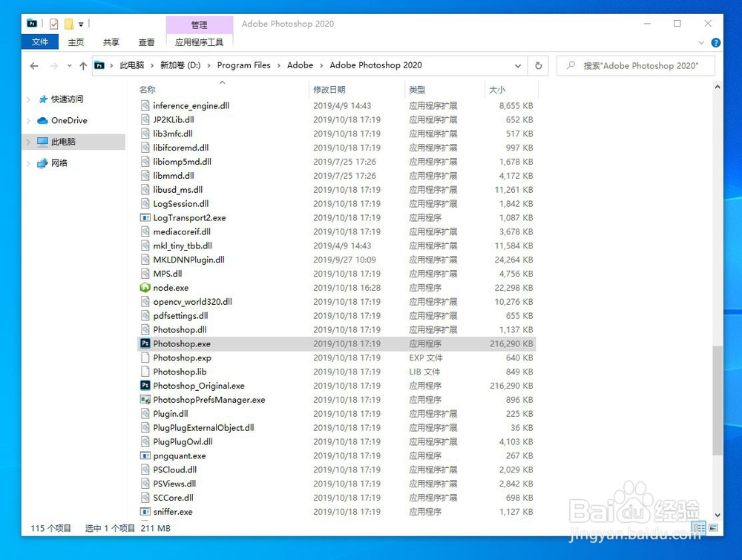Image resolution: width=742 pixels, height=560 pixels.
Task: Open Explorer help question mark
Action: pos(716,42)
